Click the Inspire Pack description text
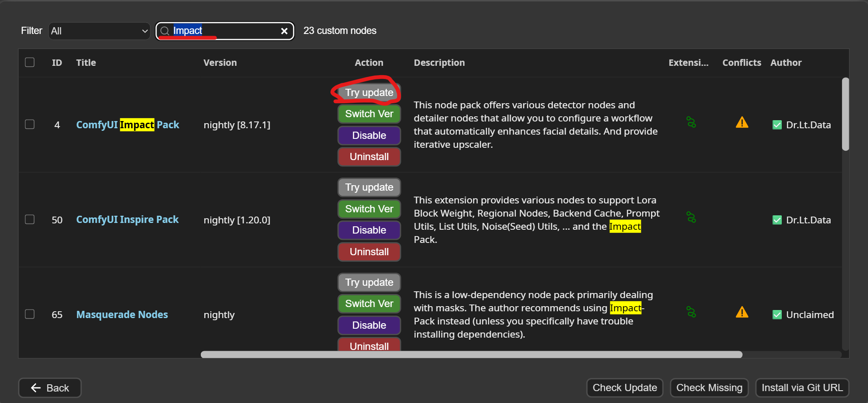Image resolution: width=868 pixels, height=403 pixels. pos(537,220)
